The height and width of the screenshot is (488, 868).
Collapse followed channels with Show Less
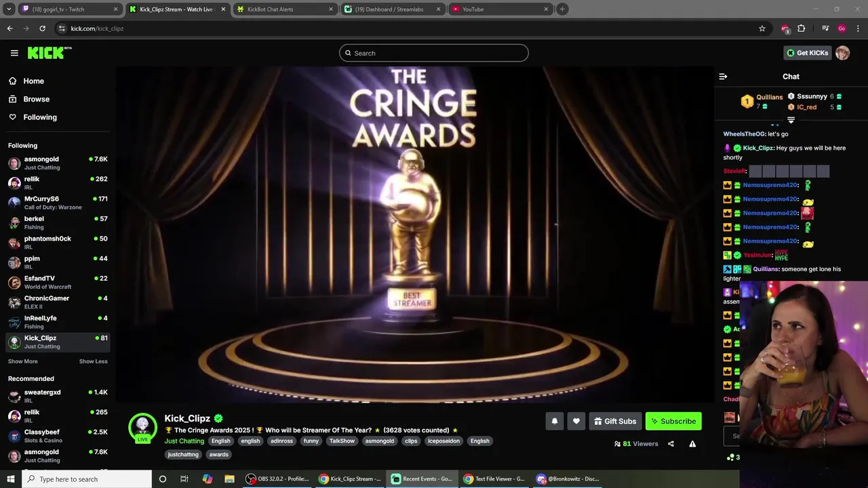(94, 361)
